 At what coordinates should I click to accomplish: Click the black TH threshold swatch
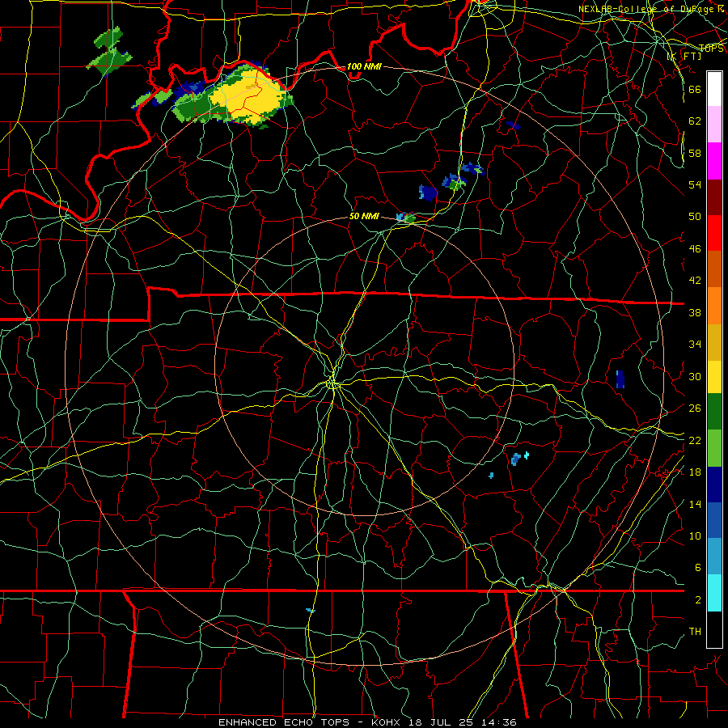pyautogui.click(x=714, y=629)
